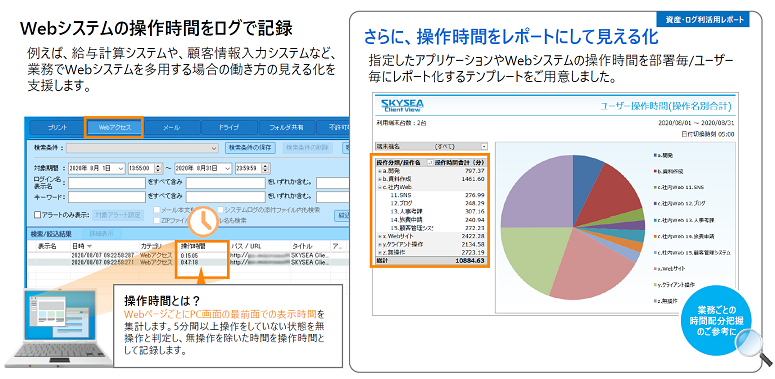Switch to the プリント tab
Image resolution: width=775 pixels, height=379 pixels.
[57, 127]
